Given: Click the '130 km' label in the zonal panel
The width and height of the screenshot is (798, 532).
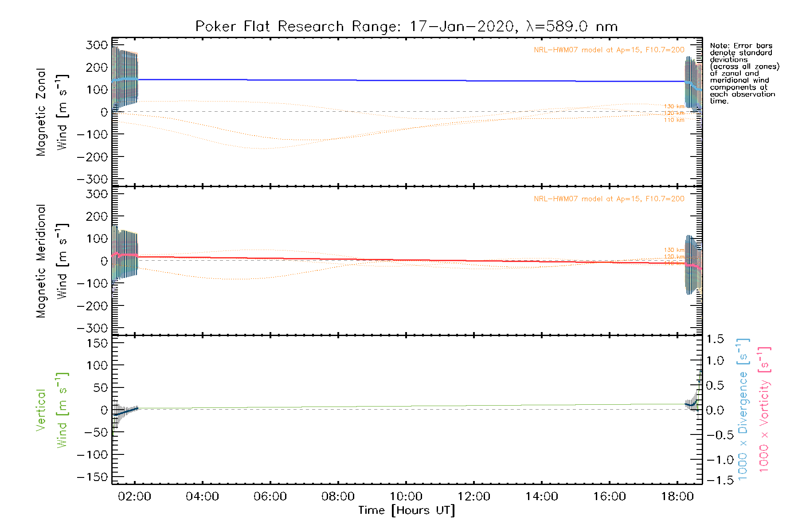Looking at the screenshot, I should point(674,106).
